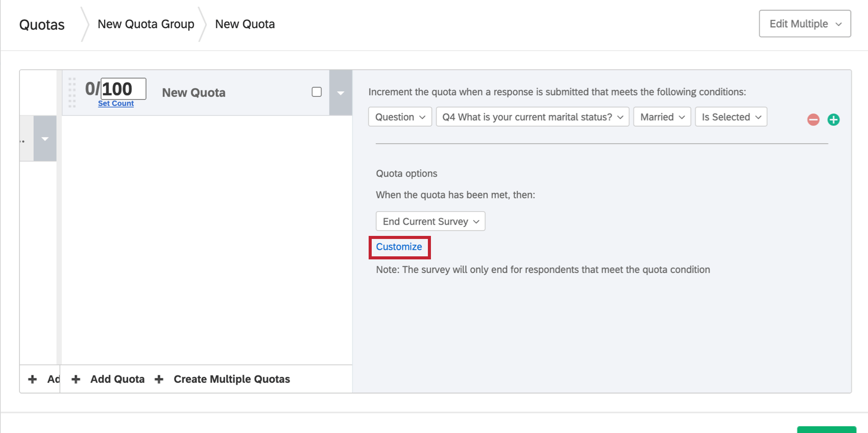Click the quota count input field
This screenshot has height=433, width=868.
click(x=123, y=89)
